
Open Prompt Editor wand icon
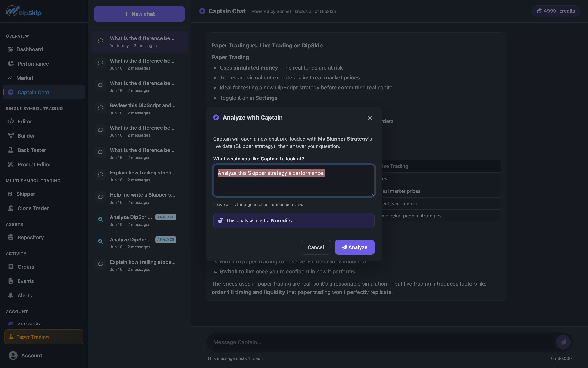tap(11, 164)
